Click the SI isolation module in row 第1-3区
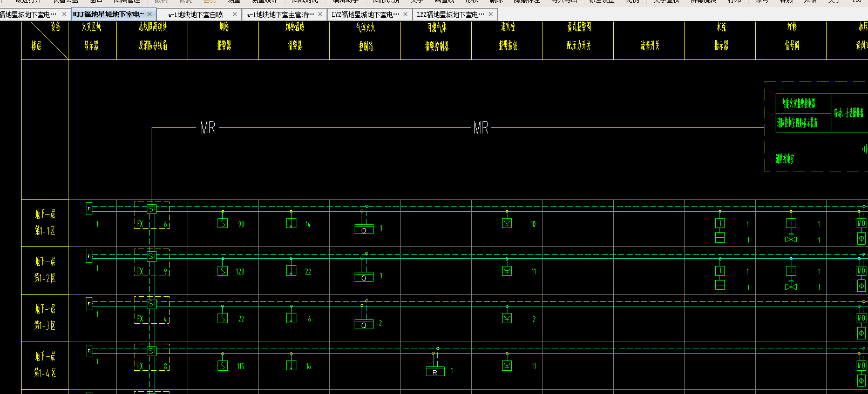This screenshot has height=394, width=868. pyautogui.click(x=152, y=304)
